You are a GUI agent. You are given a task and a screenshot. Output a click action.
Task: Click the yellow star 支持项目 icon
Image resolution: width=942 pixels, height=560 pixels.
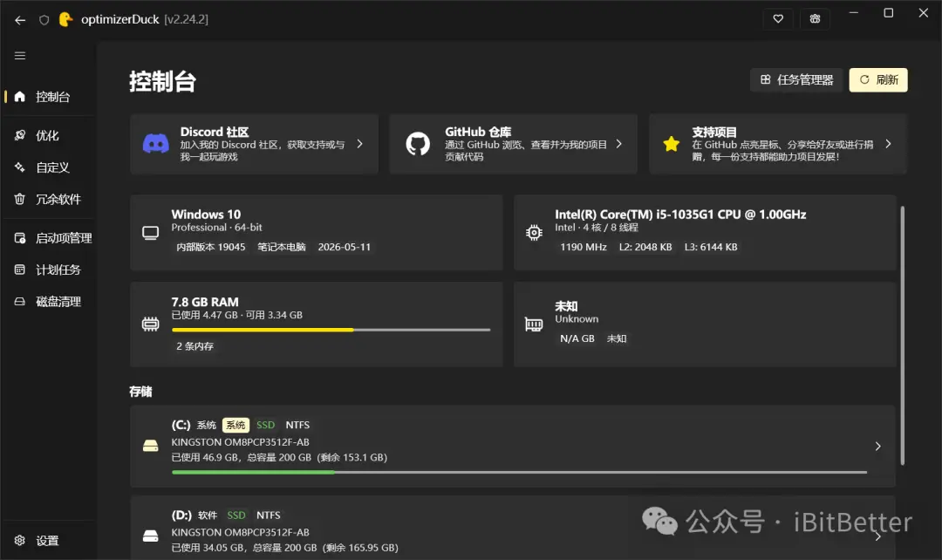click(x=671, y=144)
